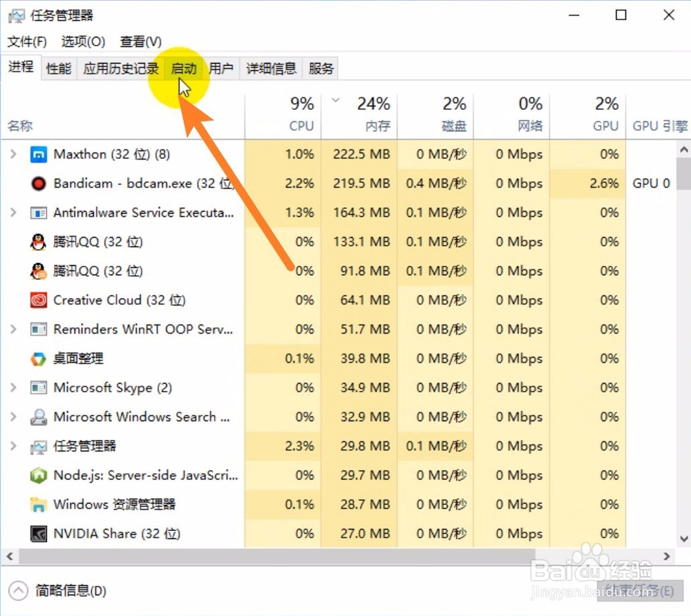Click the horizontal scrollbar left arrow

(10, 557)
